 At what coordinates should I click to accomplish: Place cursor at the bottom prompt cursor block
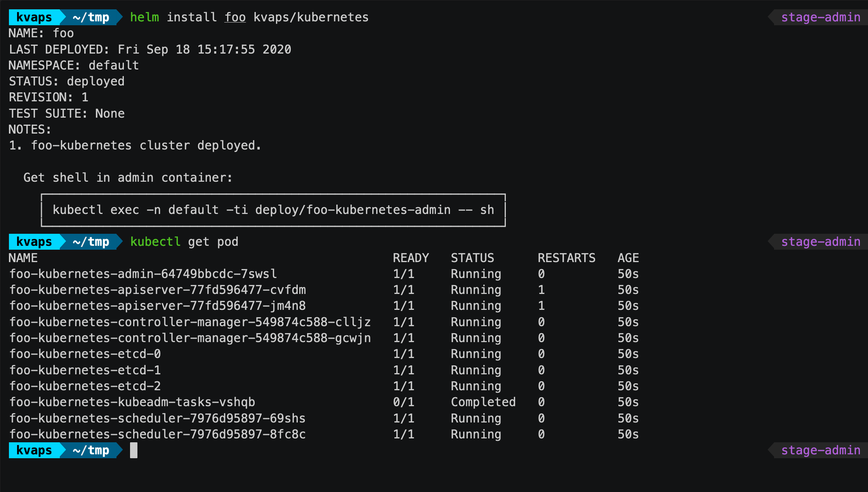click(x=134, y=450)
